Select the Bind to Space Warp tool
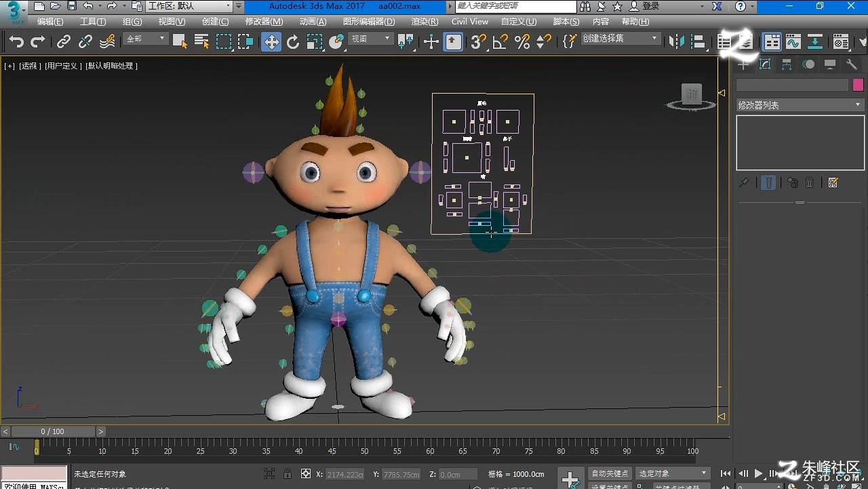This screenshot has height=489, width=868. (x=107, y=42)
